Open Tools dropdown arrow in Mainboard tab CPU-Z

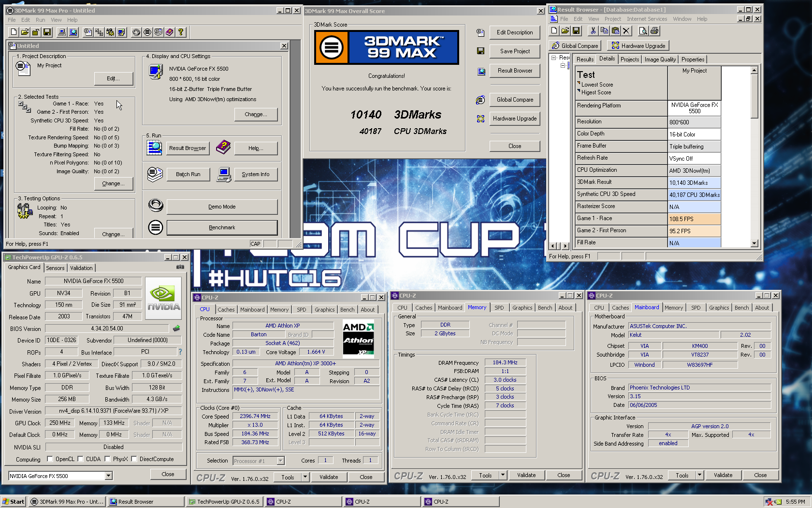coord(700,475)
